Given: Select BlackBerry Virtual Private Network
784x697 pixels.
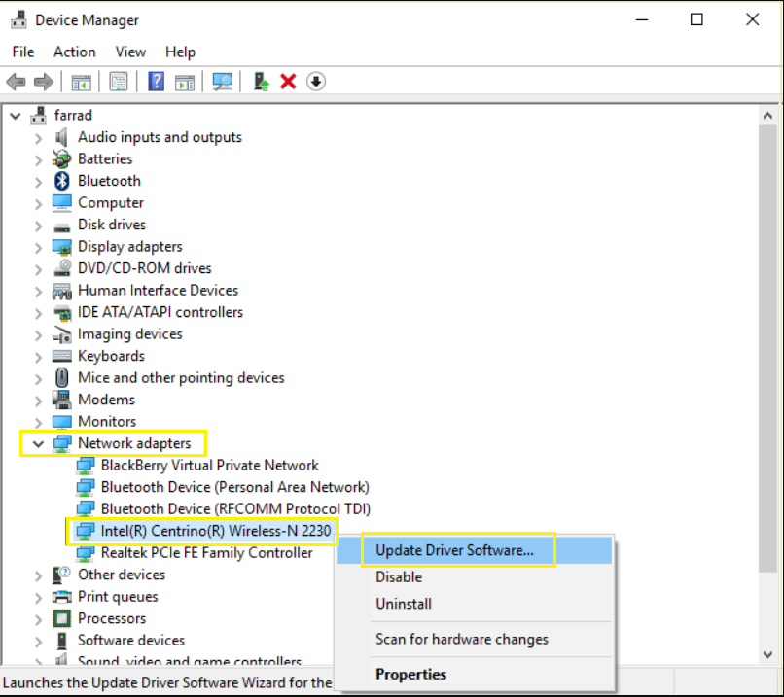Looking at the screenshot, I should pos(209,466).
